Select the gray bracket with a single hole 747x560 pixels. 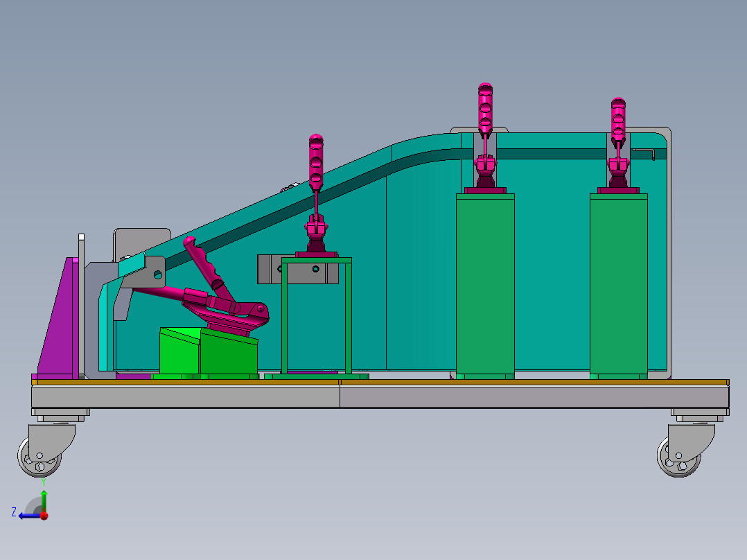148,272
